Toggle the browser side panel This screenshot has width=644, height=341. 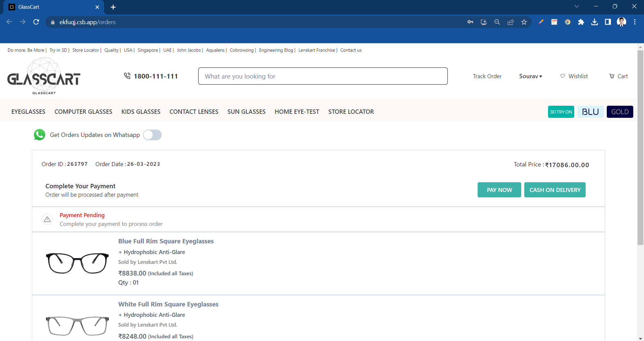click(608, 22)
